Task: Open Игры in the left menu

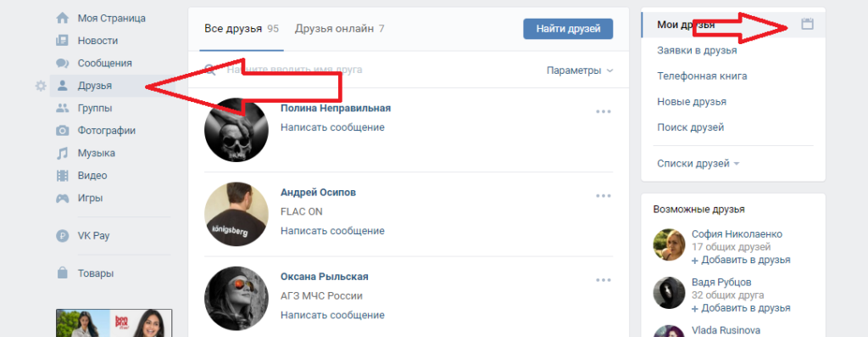Action: click(x=90, y=198)
